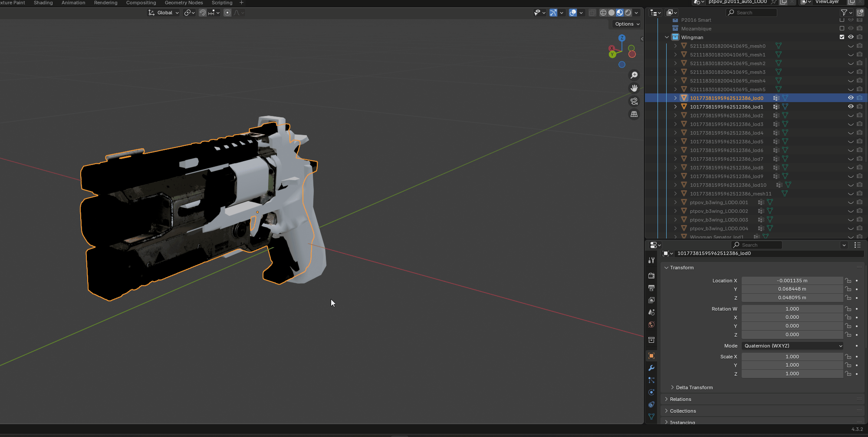The width and height of the screenshot is (868, 437).
Task: Switch to the Scripting workspace tab
Action: (222, 3)
